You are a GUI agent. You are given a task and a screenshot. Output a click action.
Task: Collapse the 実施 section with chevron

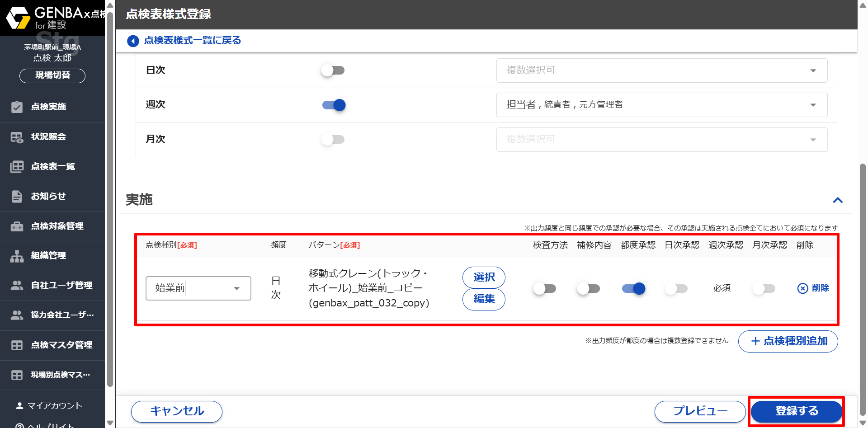click(837, 200)
